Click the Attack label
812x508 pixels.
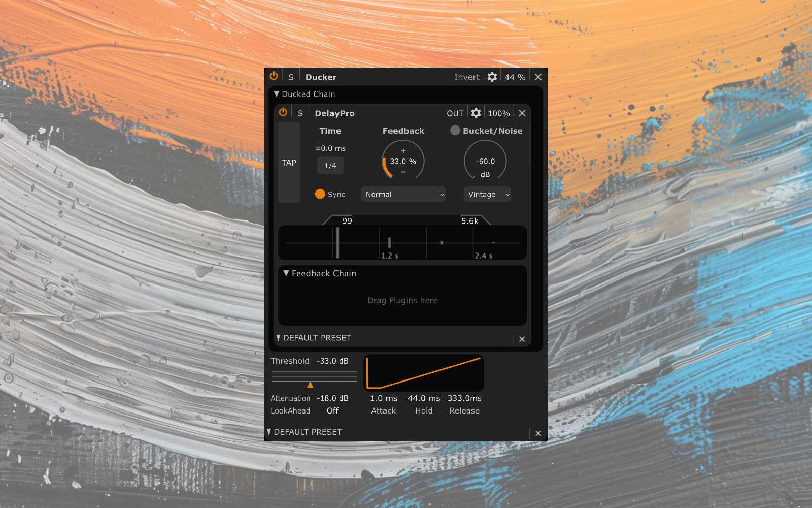tap(383, 410)
